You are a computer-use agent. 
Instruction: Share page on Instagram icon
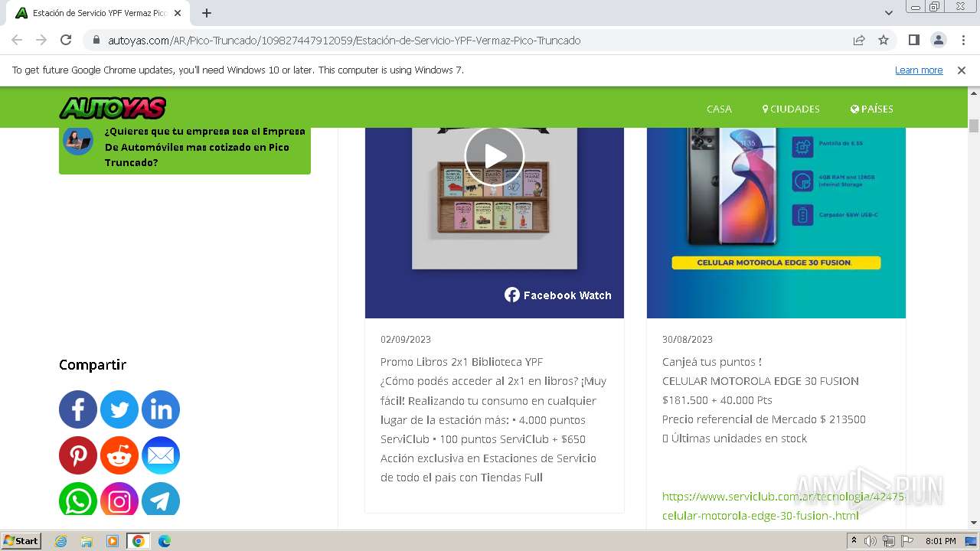[x=119, y=499]
